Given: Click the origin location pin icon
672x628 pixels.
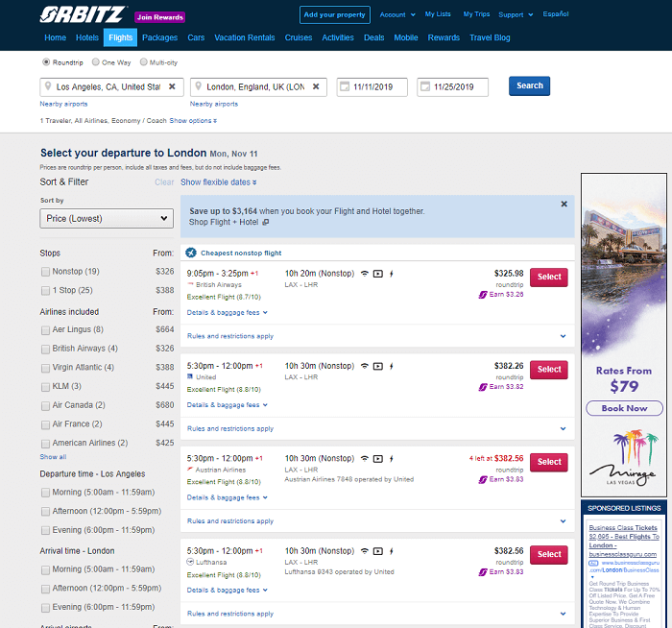Looking at the screenshot, I should [48, 86].
